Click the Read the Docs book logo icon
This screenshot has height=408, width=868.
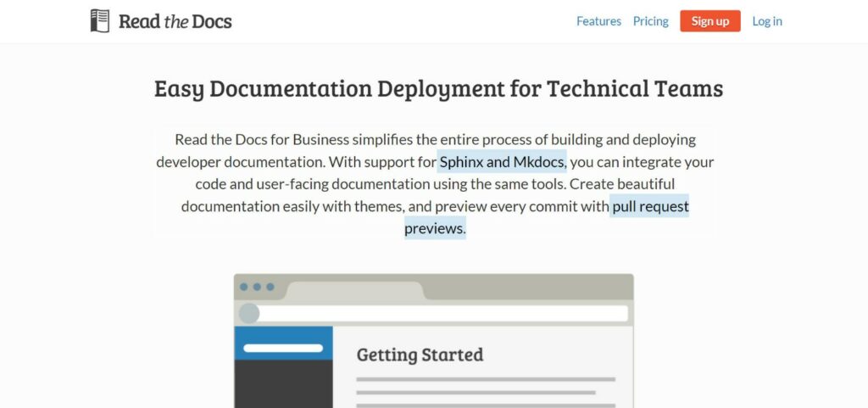click(x=100, y=21)
